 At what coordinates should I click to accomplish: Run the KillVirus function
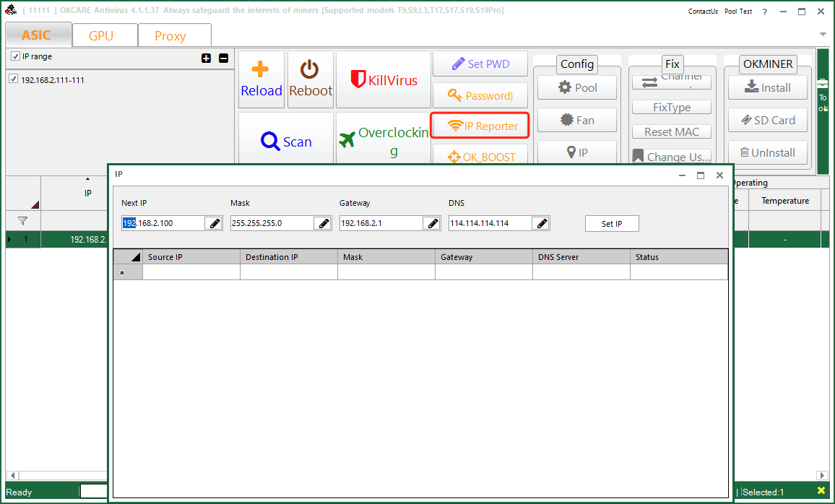pos(384,80)
